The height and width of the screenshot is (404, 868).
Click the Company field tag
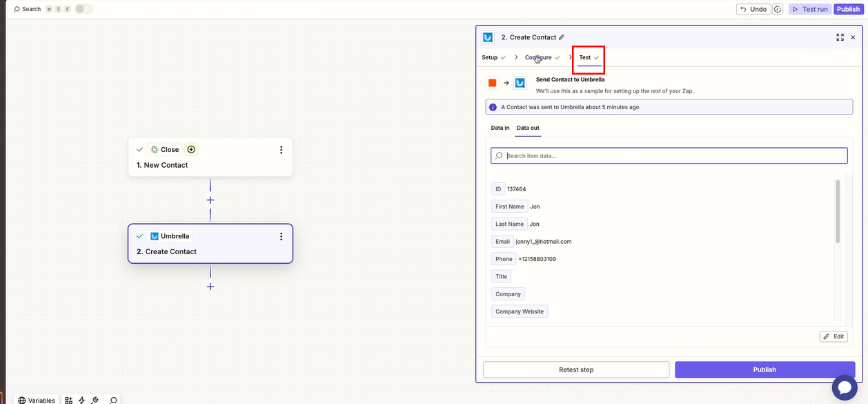pyautogui.click(x=508, y=294)
